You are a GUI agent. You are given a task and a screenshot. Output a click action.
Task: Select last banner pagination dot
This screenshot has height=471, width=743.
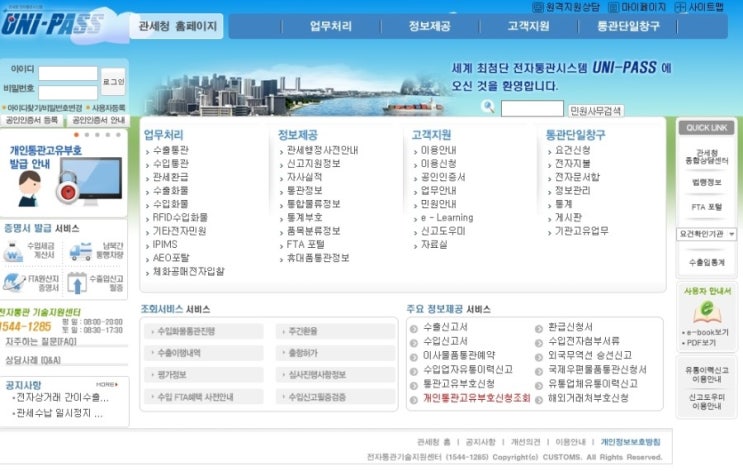(118, 135)
